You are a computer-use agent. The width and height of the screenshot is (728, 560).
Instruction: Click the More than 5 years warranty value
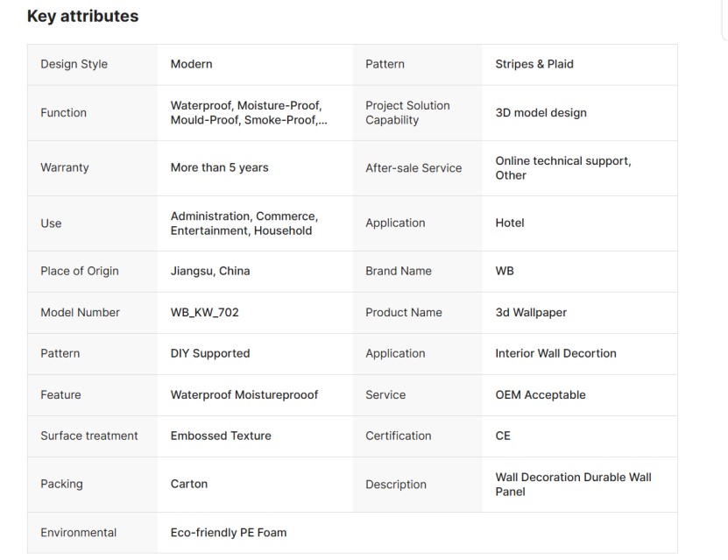[x=219, y=167]
